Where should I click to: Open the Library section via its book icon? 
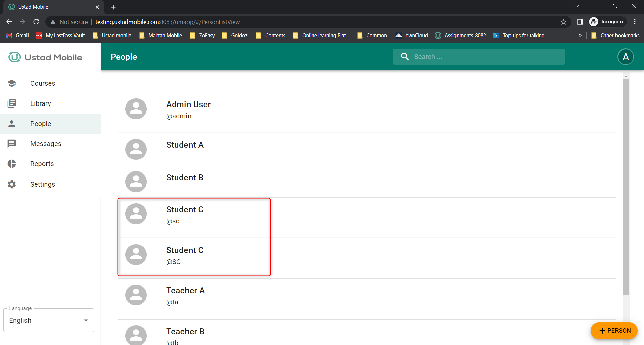(12, 103)
